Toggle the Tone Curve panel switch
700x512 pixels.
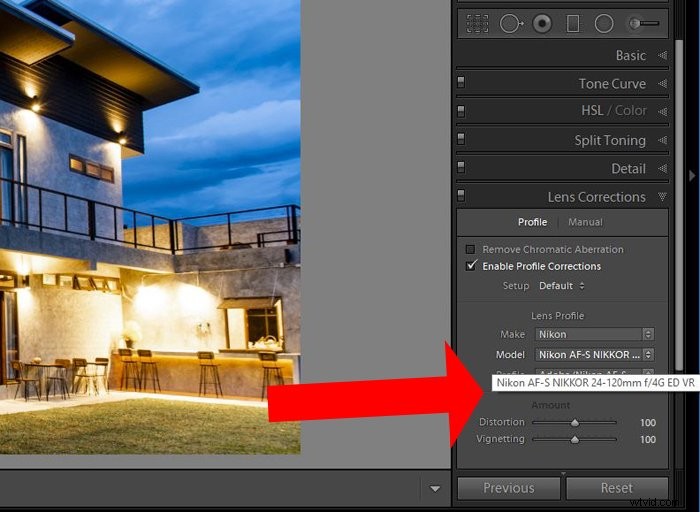(461, 82)
